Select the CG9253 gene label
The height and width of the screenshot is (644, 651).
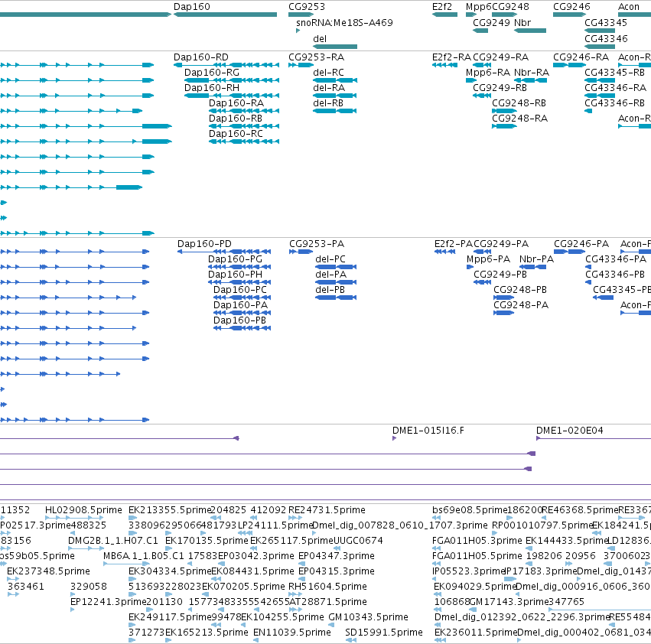tap(307, 7)
